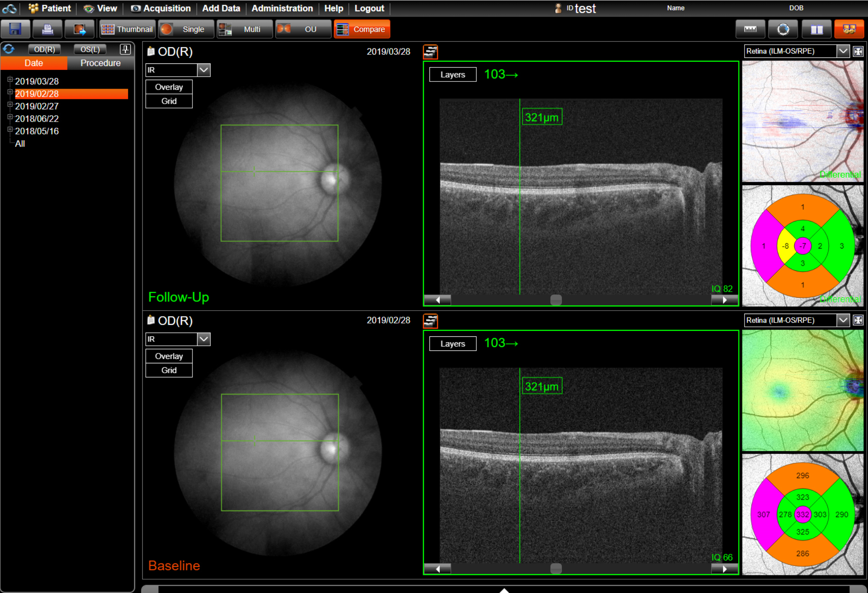
Task: Select the OD(R) eye toggle
Action: click(x=44, y=49)
